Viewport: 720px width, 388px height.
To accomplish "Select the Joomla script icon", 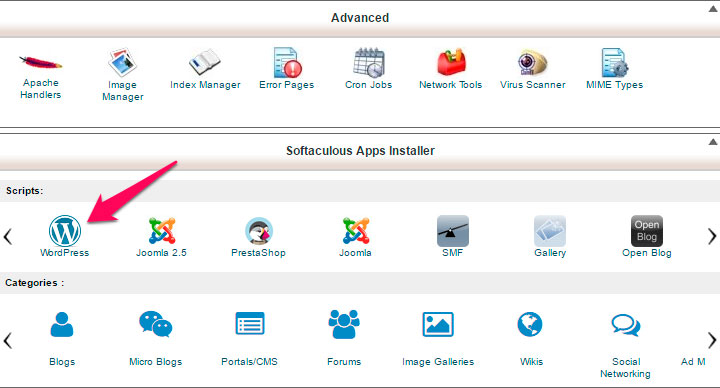I will [x=355, y=231].
